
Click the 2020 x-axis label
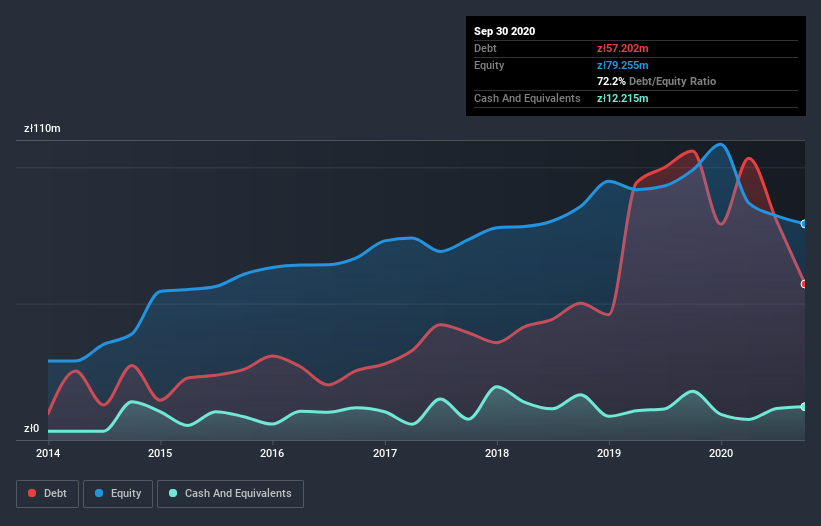click(x=721, y=453)
